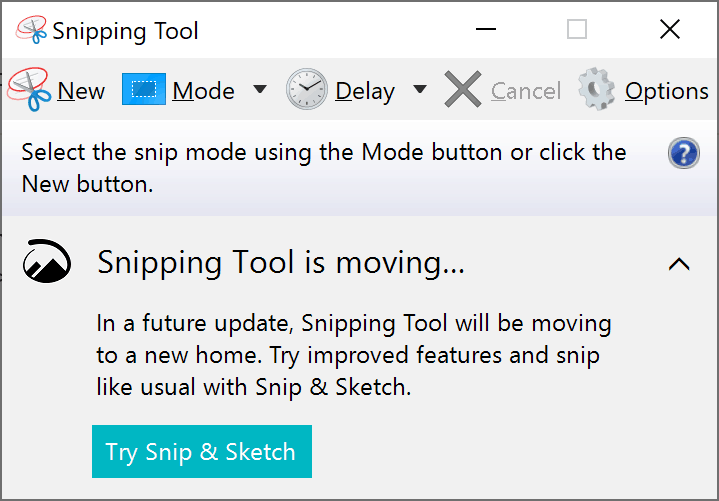Click the Mode text label
719x501 pixels.
(x=203, y=91)
